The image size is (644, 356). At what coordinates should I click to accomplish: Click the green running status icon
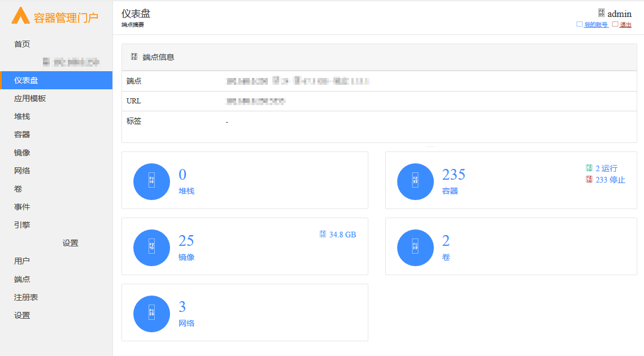pyautogui.click(x=589, y=168)
